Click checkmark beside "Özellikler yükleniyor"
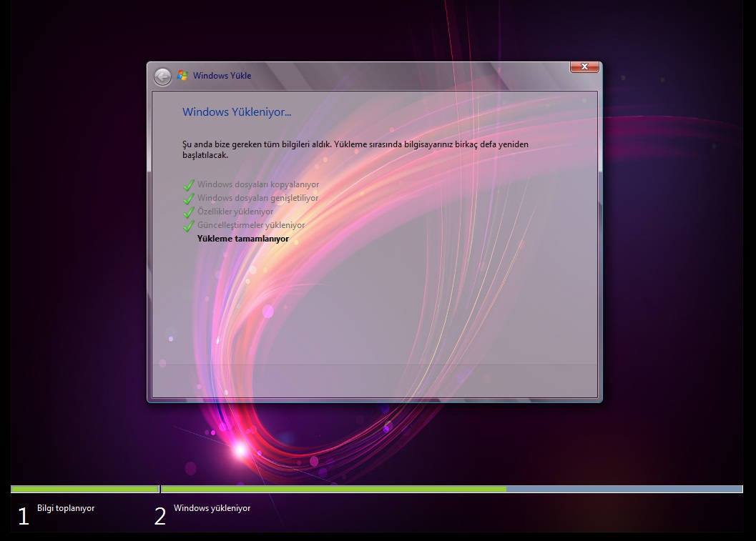Image resolution: width=756 pixels, height=541 pixels. click(189, 212)
